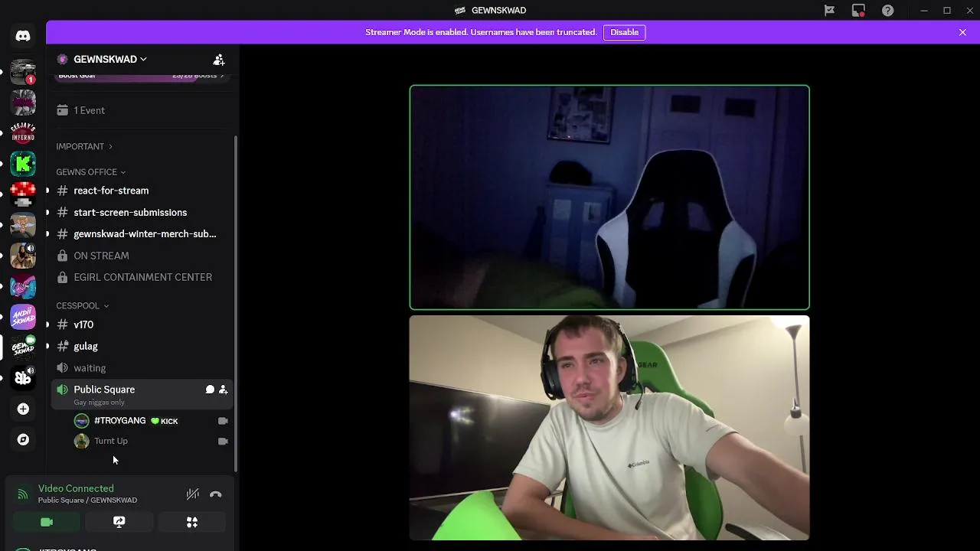The image size is (980, 551).
Task: Click Disable streamer mode button
Action: coord(625,32)
